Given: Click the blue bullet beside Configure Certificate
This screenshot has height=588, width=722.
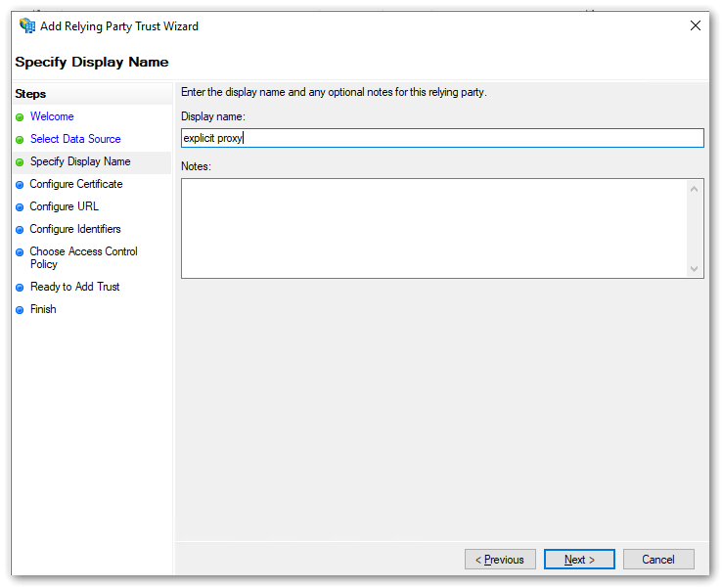Looking at the screenshot, I should (20, 185).
